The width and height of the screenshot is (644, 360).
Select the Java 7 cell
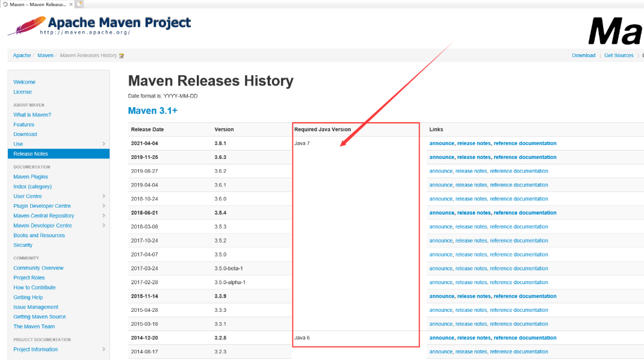pos(302,143)
